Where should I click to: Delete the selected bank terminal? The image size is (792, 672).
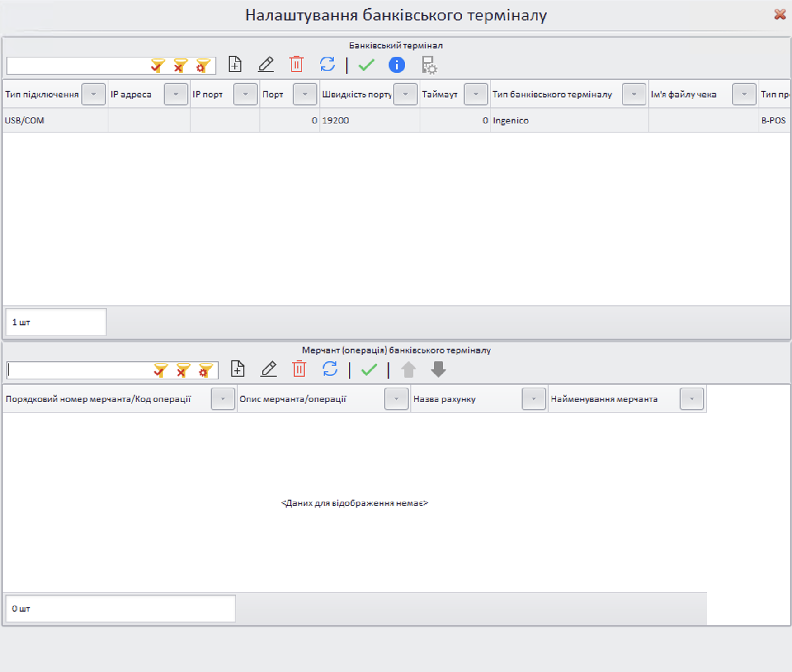pyautogui.click(x=297, y=65)
